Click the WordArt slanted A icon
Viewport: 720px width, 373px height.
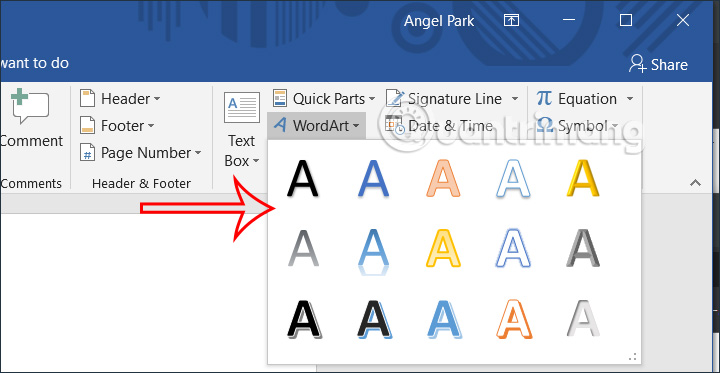pyautogui.click(x=280, y=125)
